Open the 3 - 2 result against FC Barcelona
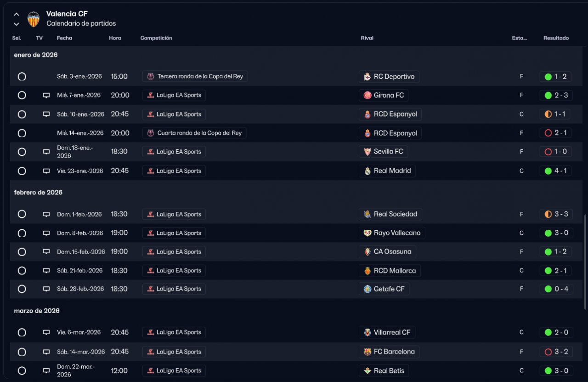This screenshot has height=382, width=588. (x=556, y=352)
